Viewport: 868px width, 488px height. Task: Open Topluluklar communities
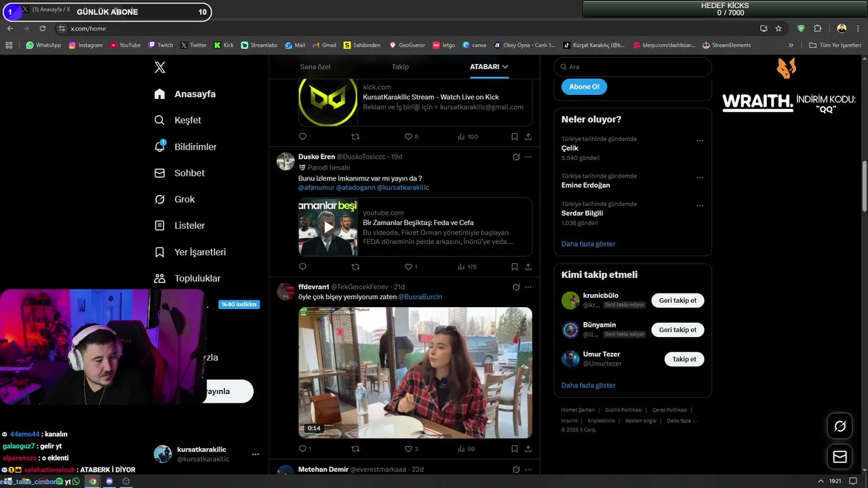tap(187, 278)
